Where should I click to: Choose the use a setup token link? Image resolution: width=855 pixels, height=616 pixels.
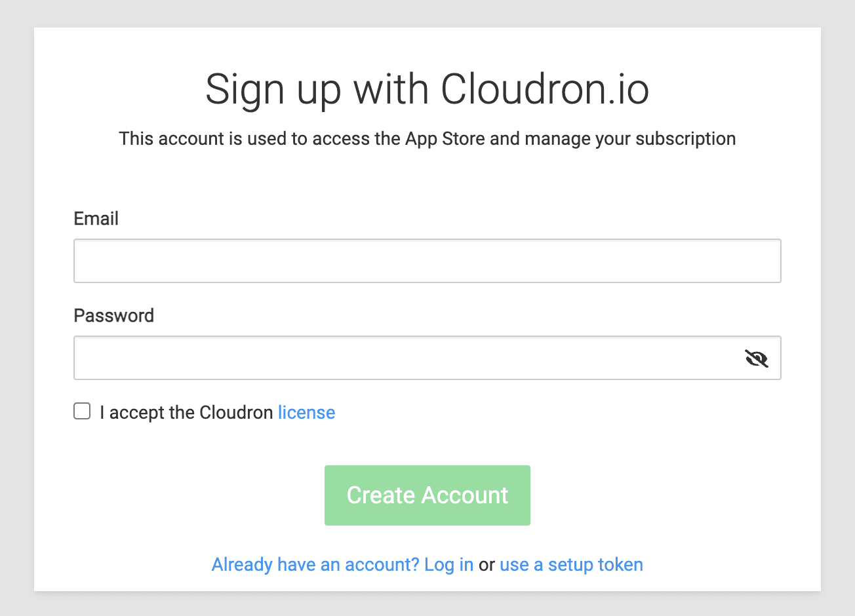[571, 564]
